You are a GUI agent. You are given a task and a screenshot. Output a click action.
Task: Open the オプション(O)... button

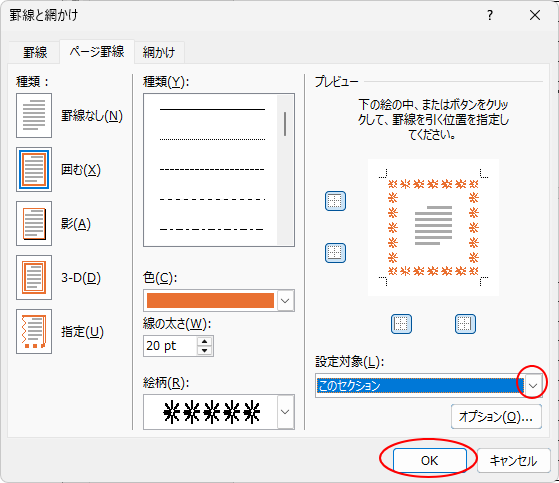pyautogui.click(x=496, y=416)
